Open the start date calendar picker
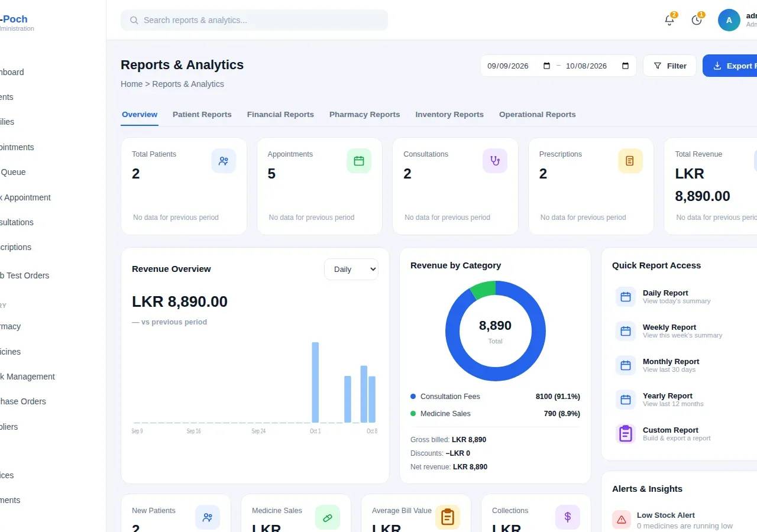 [x=547, y=66]
